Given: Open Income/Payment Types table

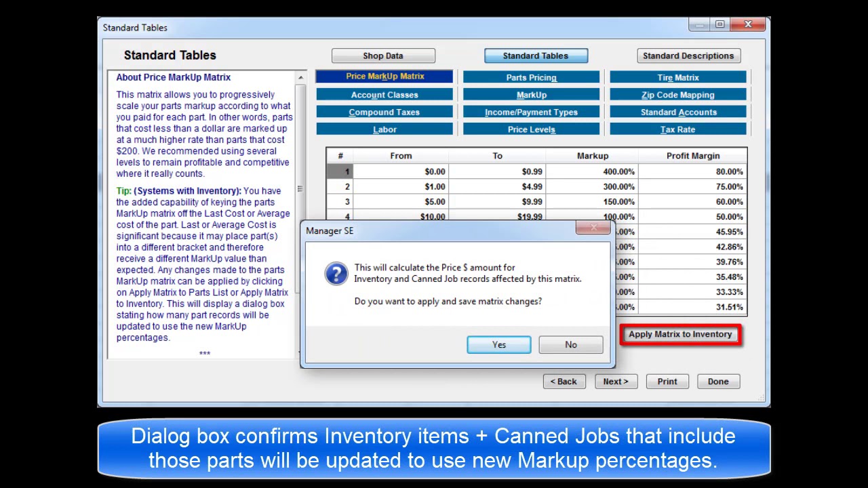Looking at the screenshot, I should 531,113.
